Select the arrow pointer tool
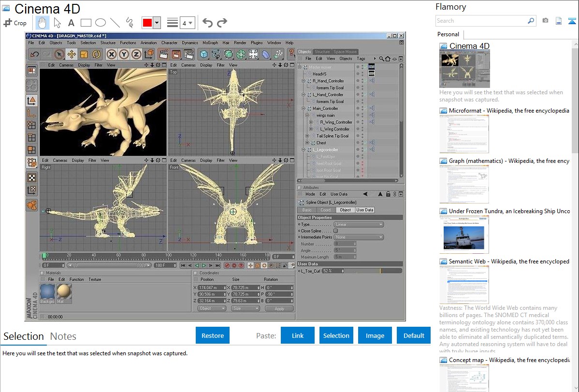 57,23
